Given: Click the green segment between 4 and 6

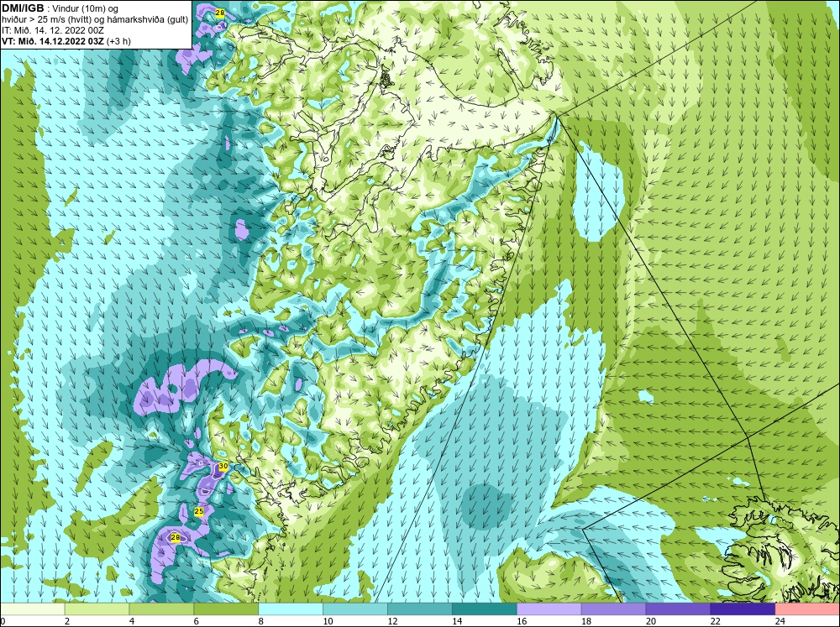Looking at the screenshot, I should tap(161, 609).
